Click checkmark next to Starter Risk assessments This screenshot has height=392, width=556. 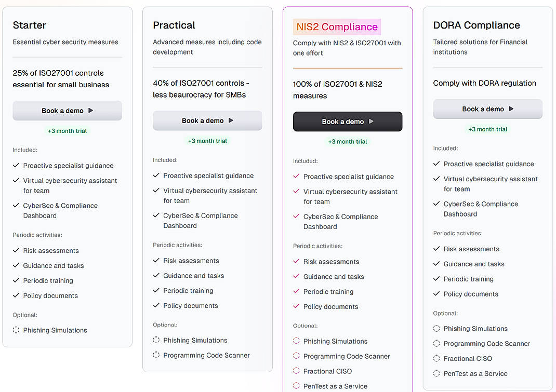coord(16,250)
